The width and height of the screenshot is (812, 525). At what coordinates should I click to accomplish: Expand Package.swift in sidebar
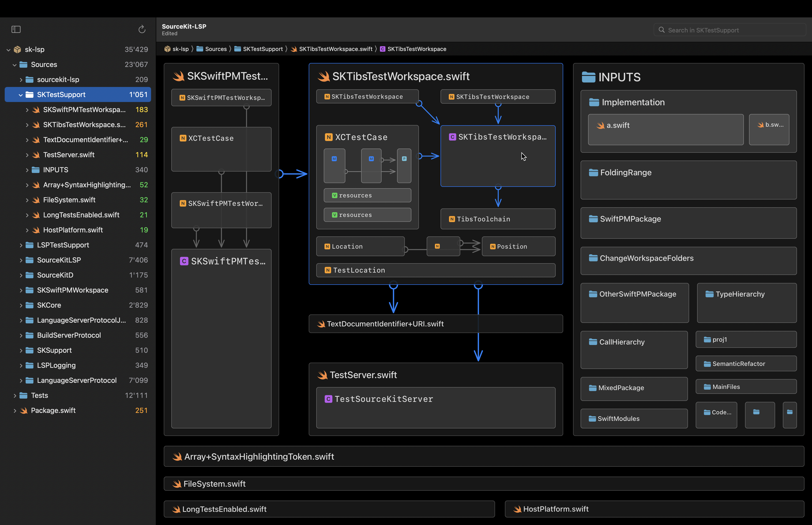point(15,411)
